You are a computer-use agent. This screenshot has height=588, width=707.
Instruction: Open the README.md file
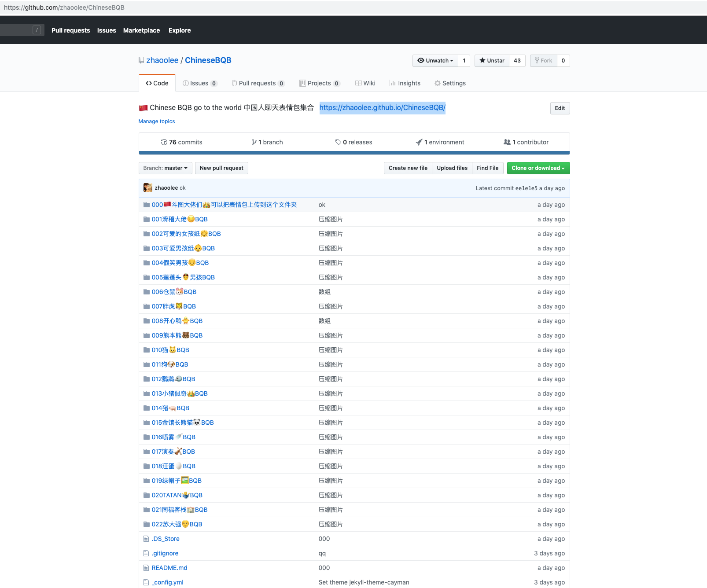[169, 568]
